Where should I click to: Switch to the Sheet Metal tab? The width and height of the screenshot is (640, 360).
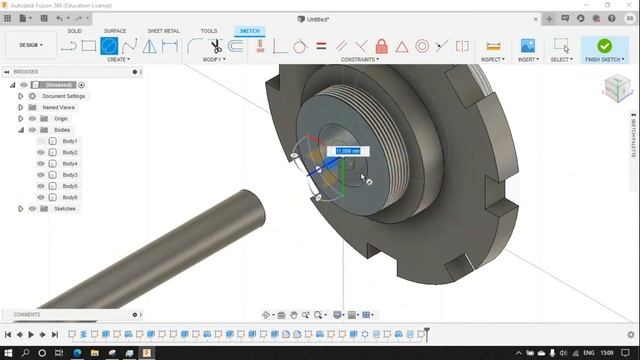point(163,31)
